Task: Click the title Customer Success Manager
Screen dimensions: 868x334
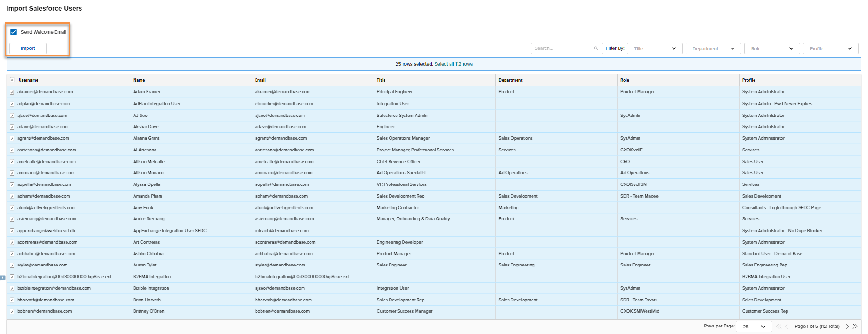Action: click(x=405, y=311)
